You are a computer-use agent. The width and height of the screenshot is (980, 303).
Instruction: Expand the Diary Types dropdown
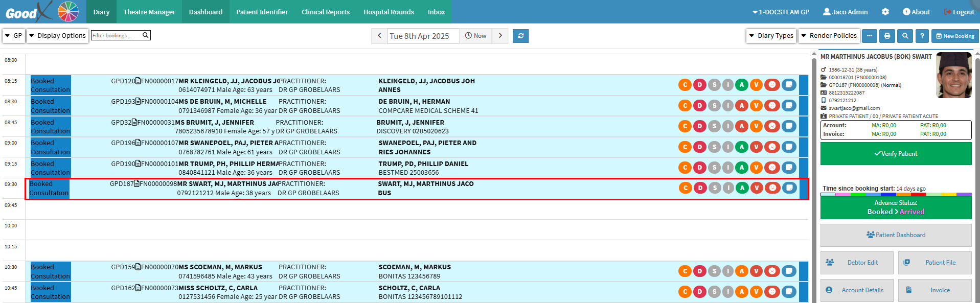coord(771,36)
